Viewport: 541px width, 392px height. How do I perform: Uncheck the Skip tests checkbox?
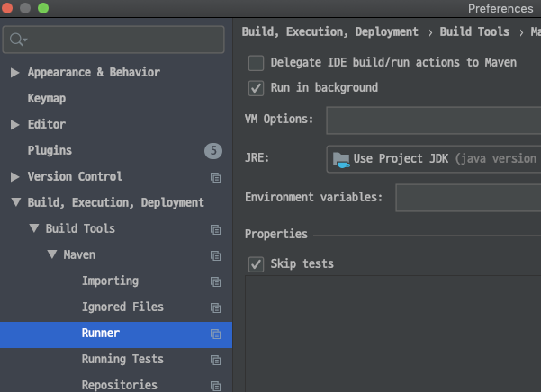click(x=256, y=264)
